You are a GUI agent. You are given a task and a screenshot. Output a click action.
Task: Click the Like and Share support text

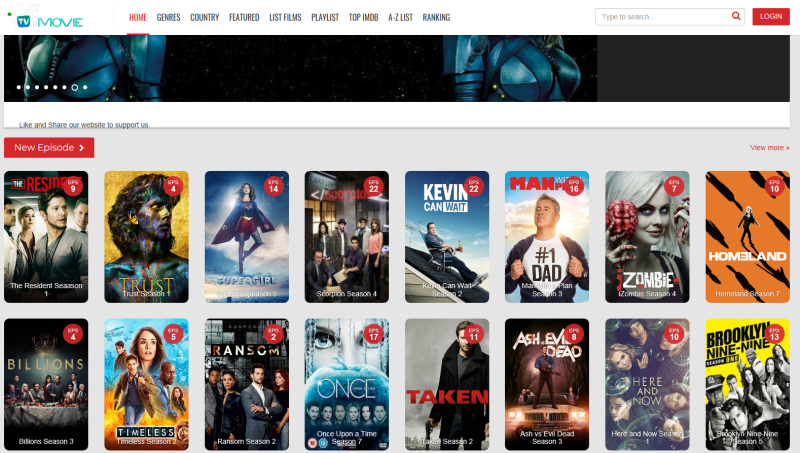tap(84, 124)
